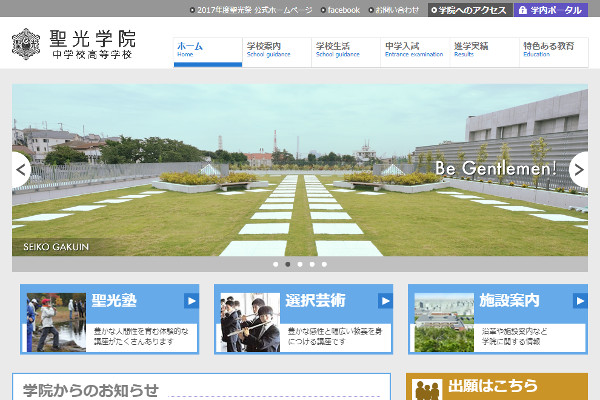Click the 聖光塾 card title

point(114,300)
